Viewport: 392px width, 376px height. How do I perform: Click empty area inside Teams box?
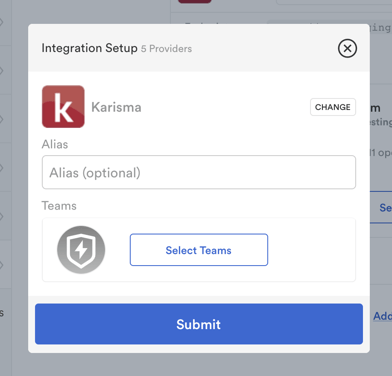310,250
